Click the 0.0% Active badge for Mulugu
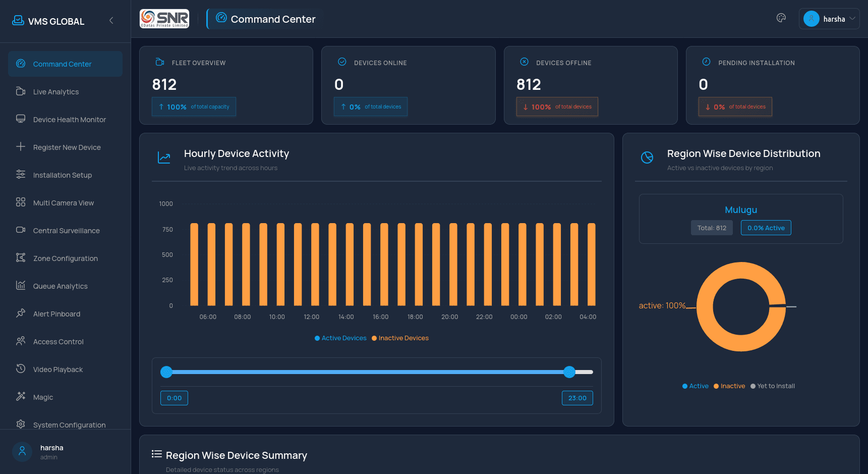The width and height of the screenshot is (868, 474). click(766, 228)
